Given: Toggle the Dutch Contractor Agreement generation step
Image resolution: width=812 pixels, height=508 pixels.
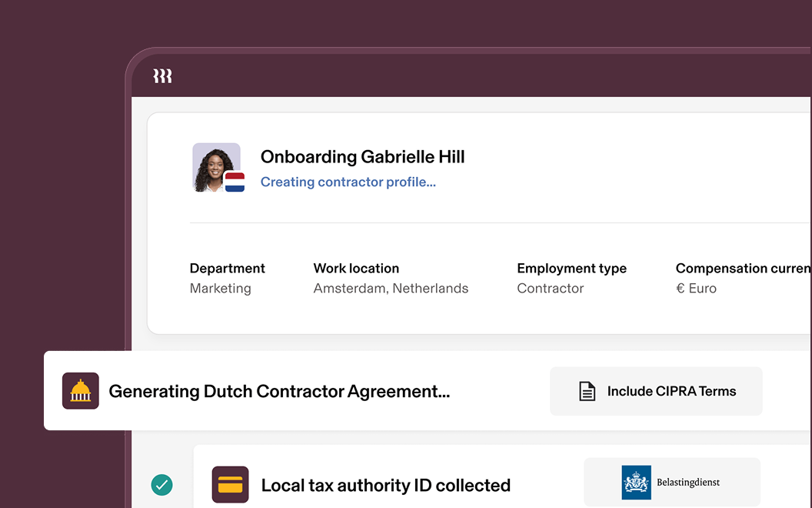Looking at the screenshot, I should 281,391.
